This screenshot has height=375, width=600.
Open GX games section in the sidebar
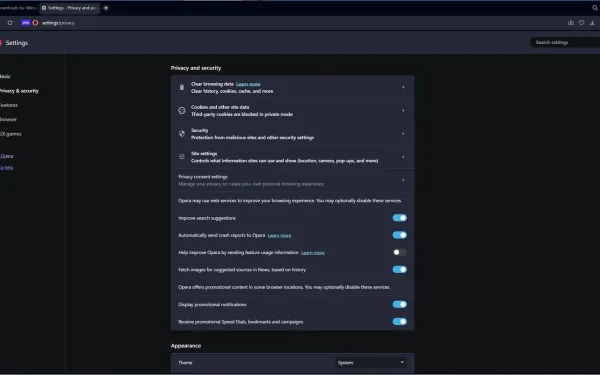tap(11, 134)
